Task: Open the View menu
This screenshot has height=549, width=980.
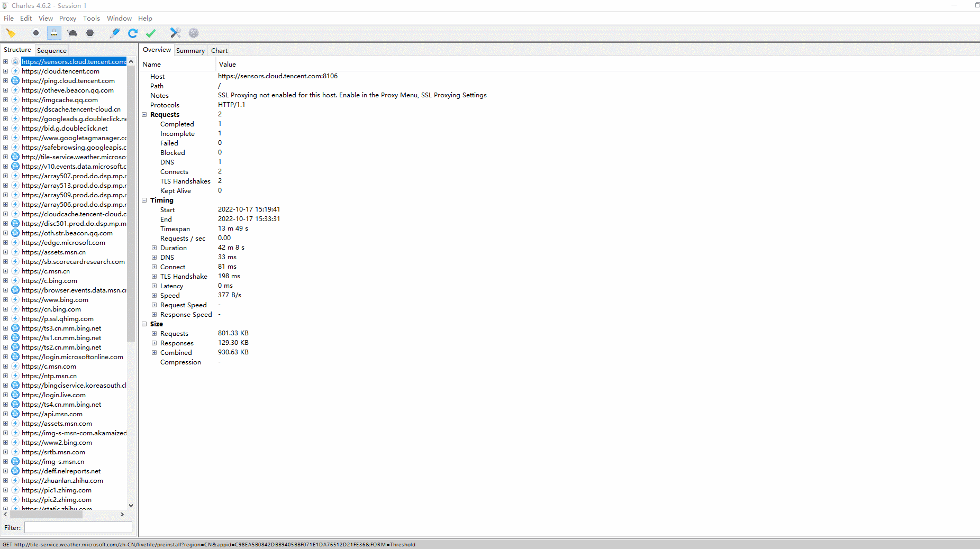Action: (x=46, y=18)
